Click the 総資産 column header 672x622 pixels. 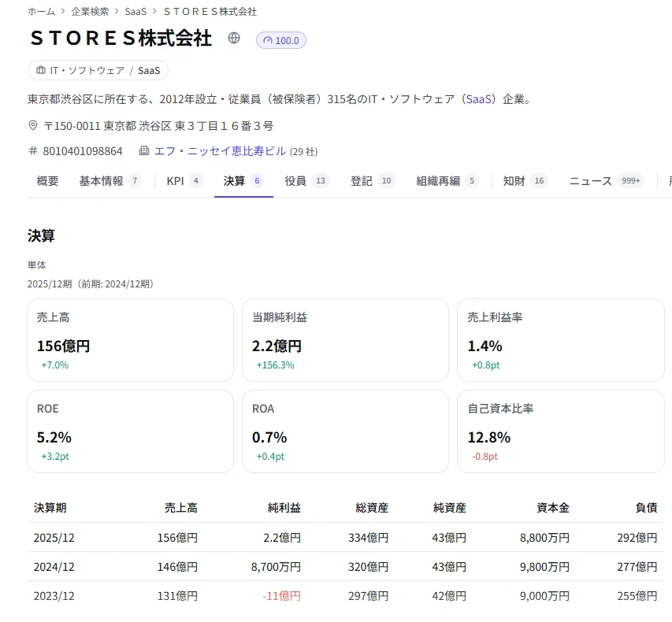coord(372,508)
